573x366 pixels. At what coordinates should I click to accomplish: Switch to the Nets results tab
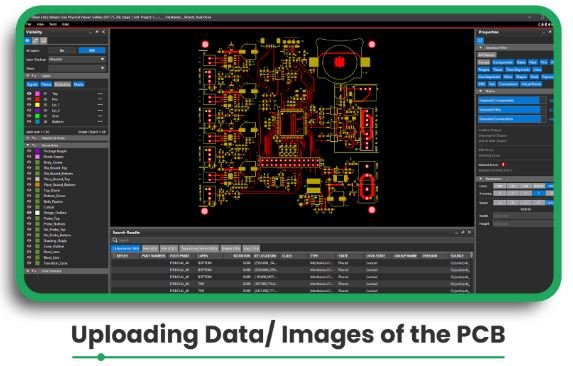tap(150, 248)
